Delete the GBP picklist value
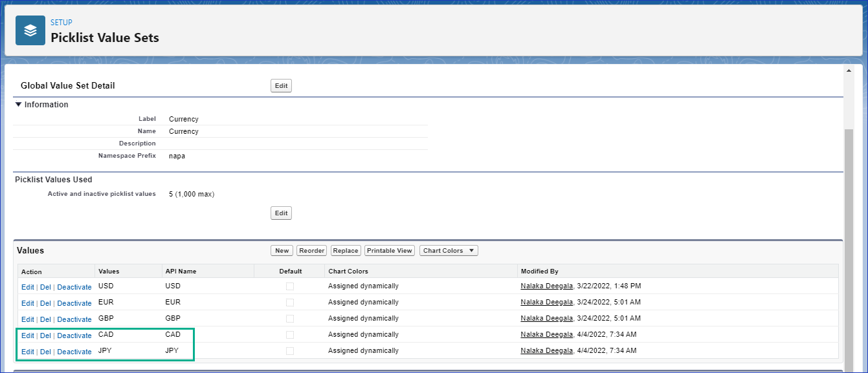 click(x=45, y=319)
